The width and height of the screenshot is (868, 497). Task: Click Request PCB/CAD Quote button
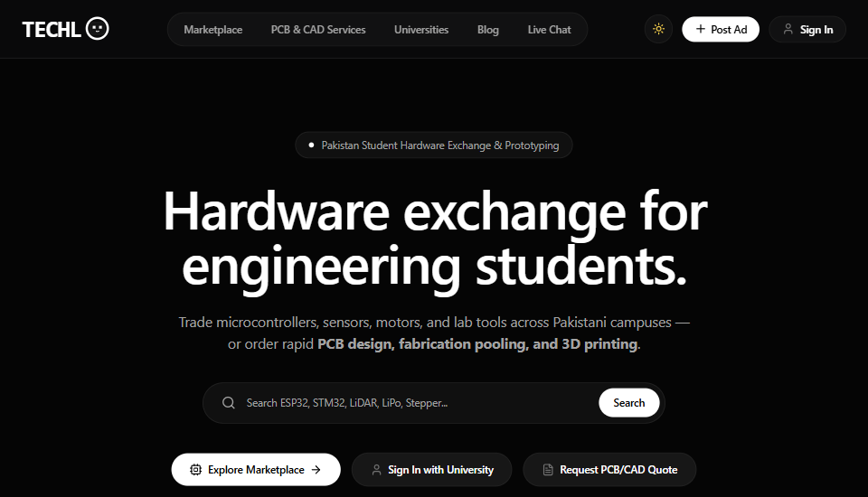pyautogui.click(x=609, y=470)
